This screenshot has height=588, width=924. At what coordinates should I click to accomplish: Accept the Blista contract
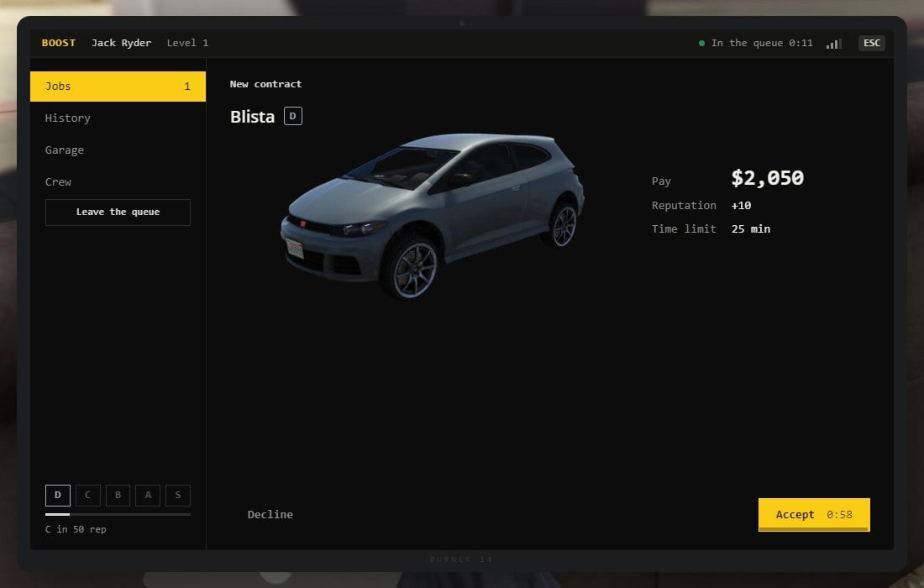pos(814,515)
